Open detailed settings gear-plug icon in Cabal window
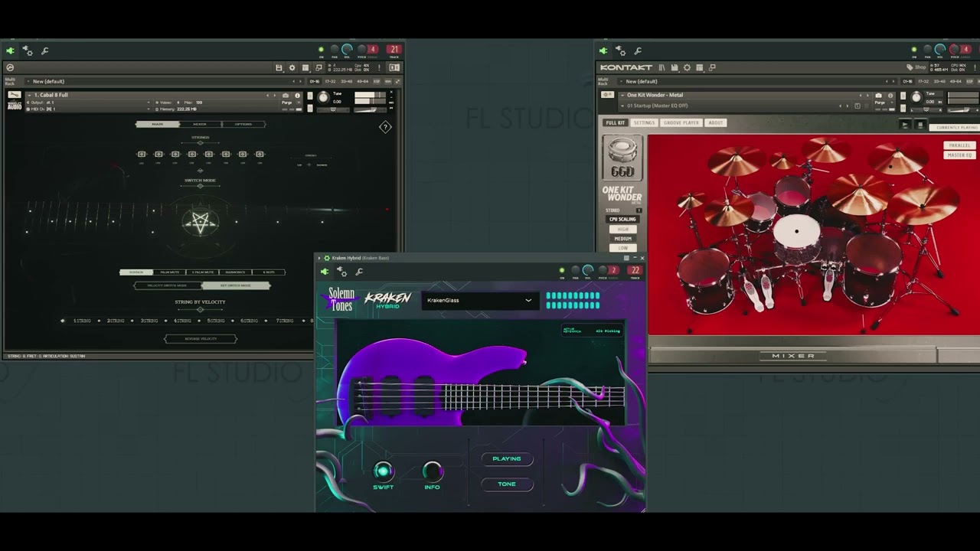 pyautogui.click(x=28, y=51)
